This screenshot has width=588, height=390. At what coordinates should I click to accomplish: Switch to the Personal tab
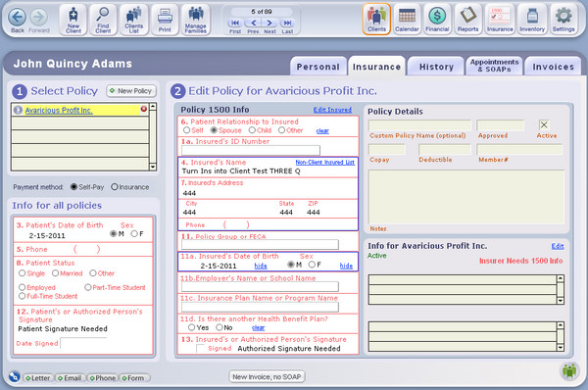point(318,67)
